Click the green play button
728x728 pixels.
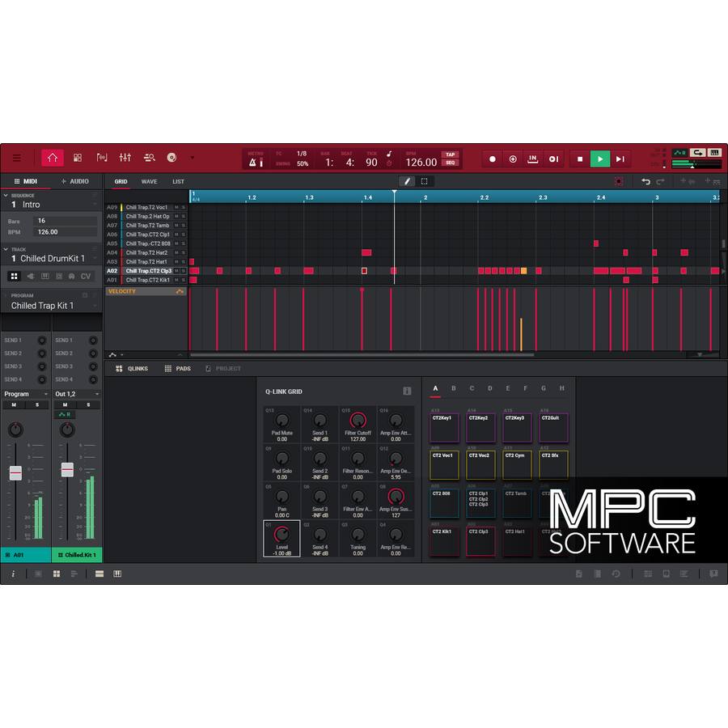599,159
